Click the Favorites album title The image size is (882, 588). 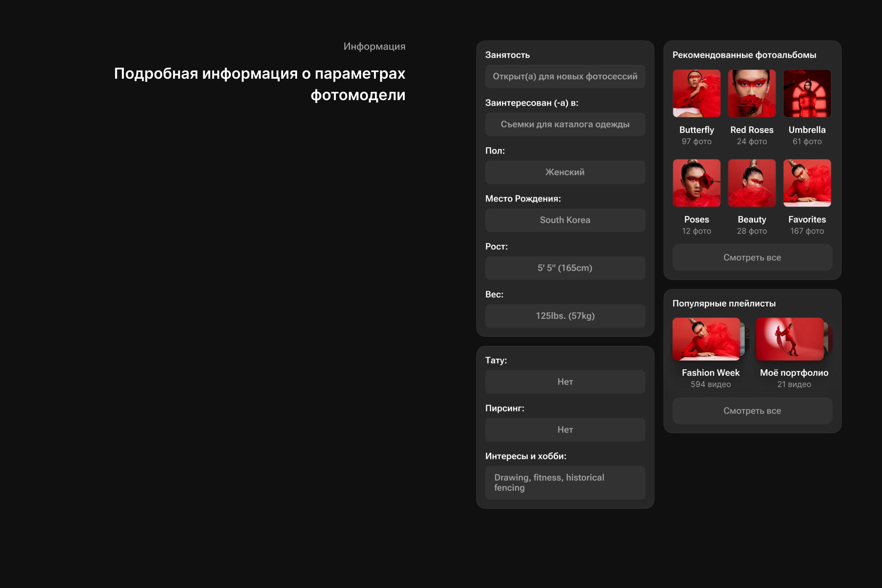807,219
